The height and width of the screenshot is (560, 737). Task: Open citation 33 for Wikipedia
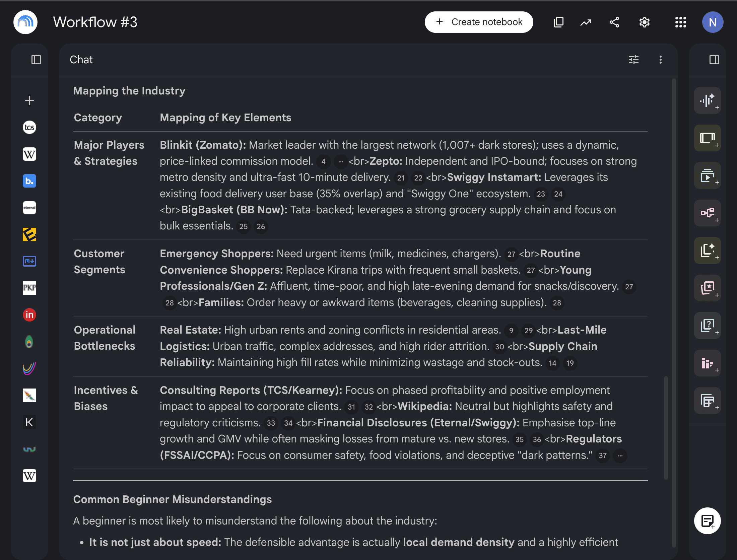(271, 423)
